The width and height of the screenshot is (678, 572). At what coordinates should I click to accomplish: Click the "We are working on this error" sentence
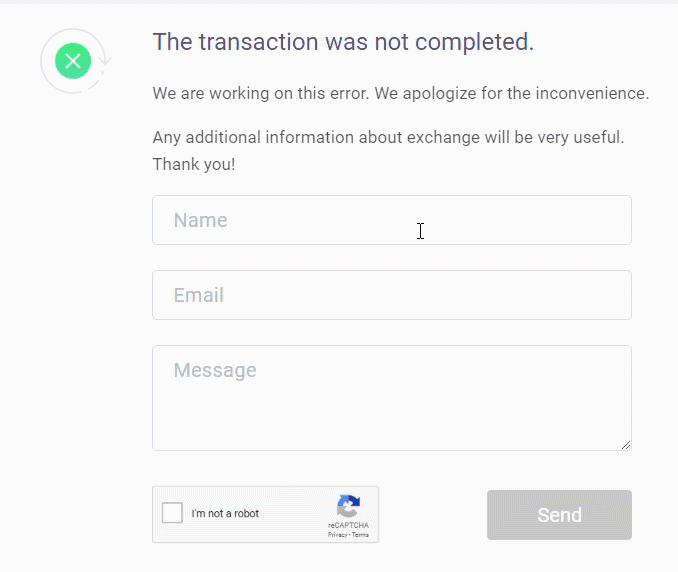tap(261, 93)
